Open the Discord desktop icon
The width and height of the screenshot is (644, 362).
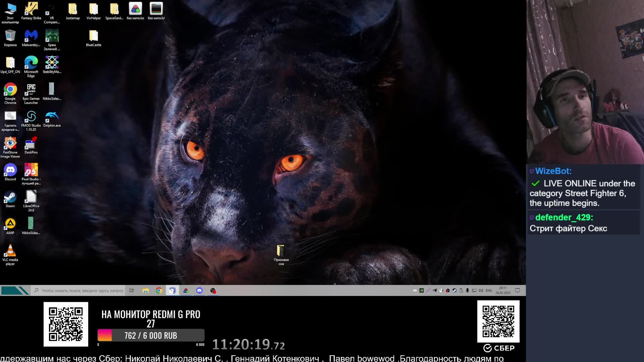pos(10,171)
